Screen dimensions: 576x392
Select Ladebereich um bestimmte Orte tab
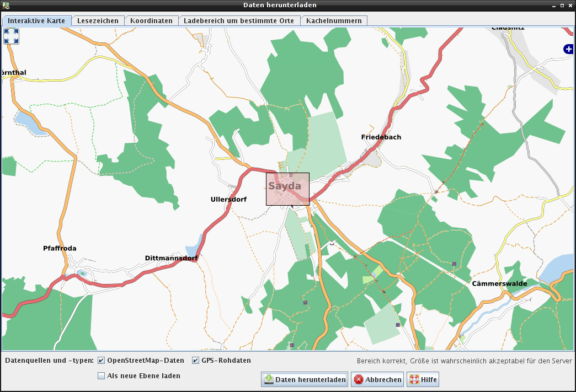coord(239,21)
